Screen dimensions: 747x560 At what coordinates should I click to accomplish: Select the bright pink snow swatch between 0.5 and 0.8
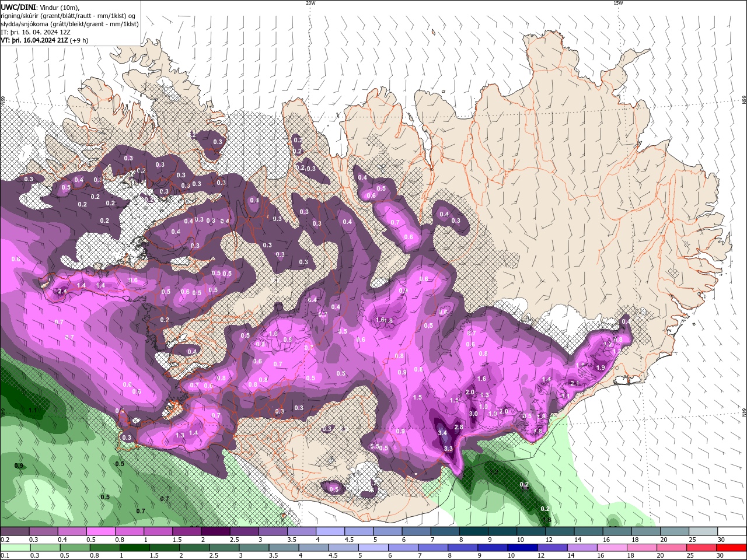tap(101, 531)
